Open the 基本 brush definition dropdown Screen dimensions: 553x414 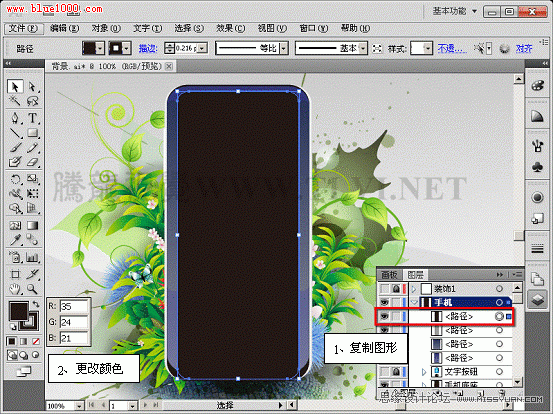[363, 48]
